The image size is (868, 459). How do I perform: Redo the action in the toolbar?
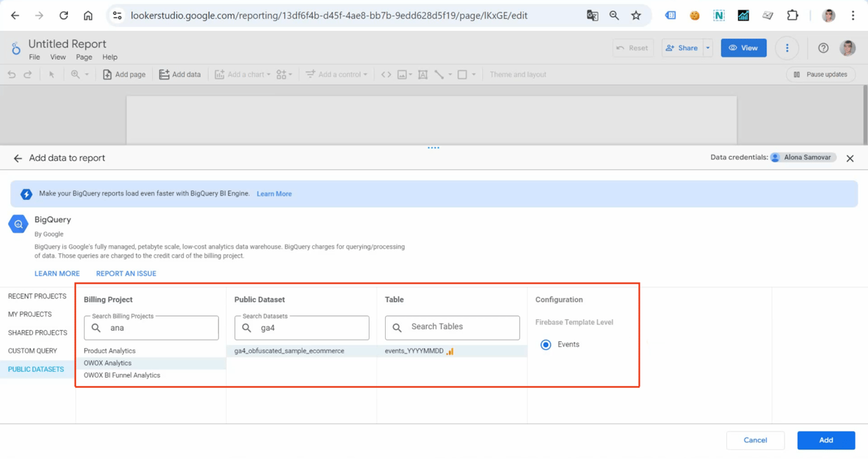pos(28,74)
